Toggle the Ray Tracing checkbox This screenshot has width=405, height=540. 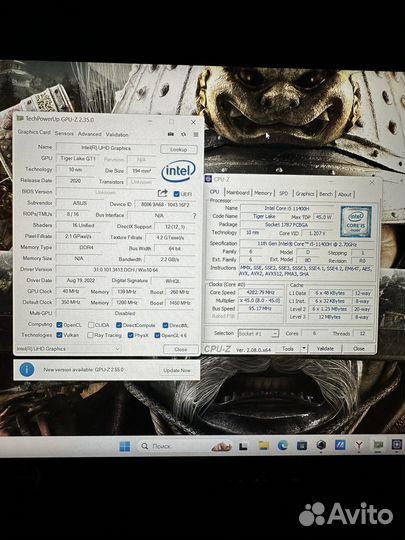click(90, 335)
